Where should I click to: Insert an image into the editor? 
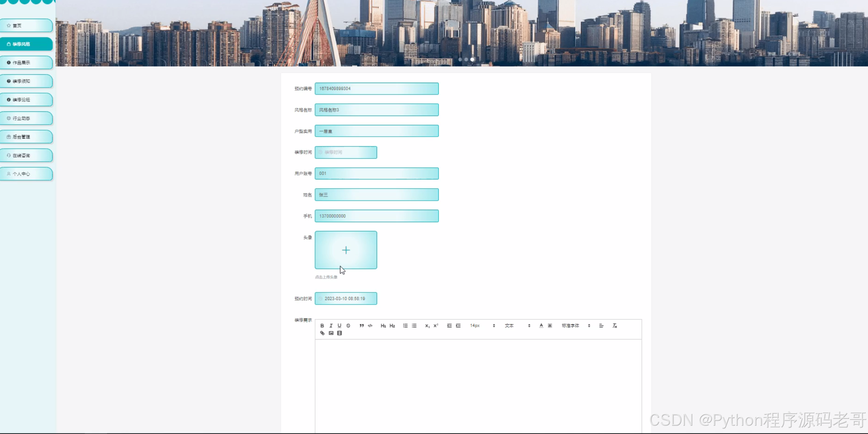pyautogui.click(x=331, y=333)
